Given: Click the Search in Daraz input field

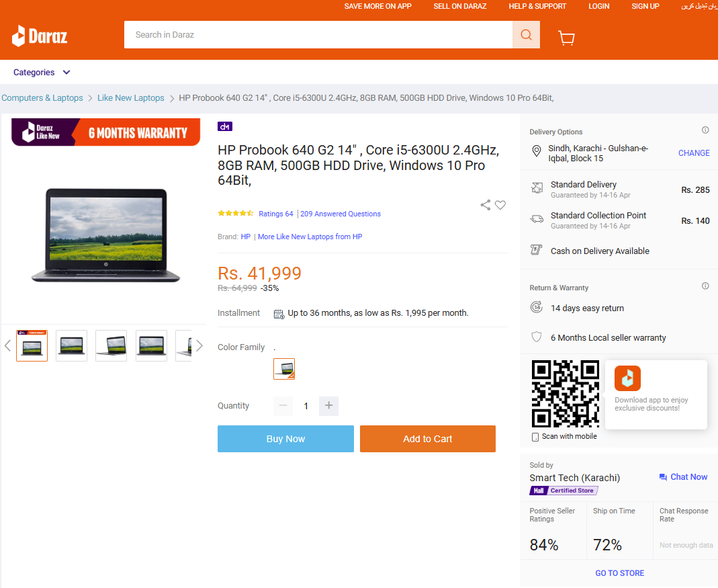Looking at the screenshot, I should (x=318, y=35).
